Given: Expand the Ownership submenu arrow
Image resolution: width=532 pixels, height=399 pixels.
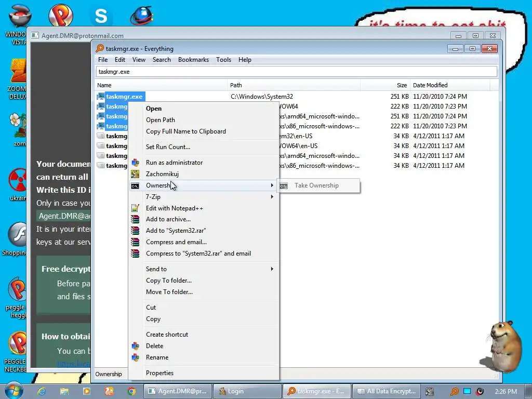Looking at the screenshot, I should point(272,185).
